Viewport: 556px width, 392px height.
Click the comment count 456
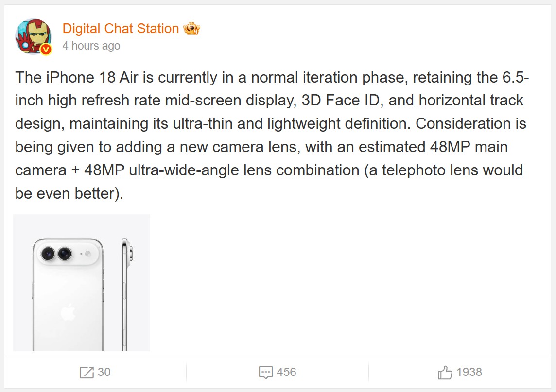point(286,373)
